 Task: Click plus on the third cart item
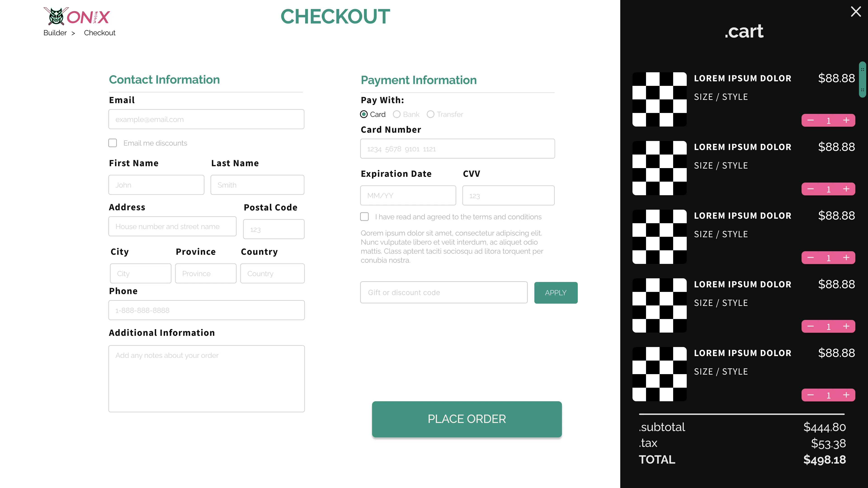click(x=846, y=258)
